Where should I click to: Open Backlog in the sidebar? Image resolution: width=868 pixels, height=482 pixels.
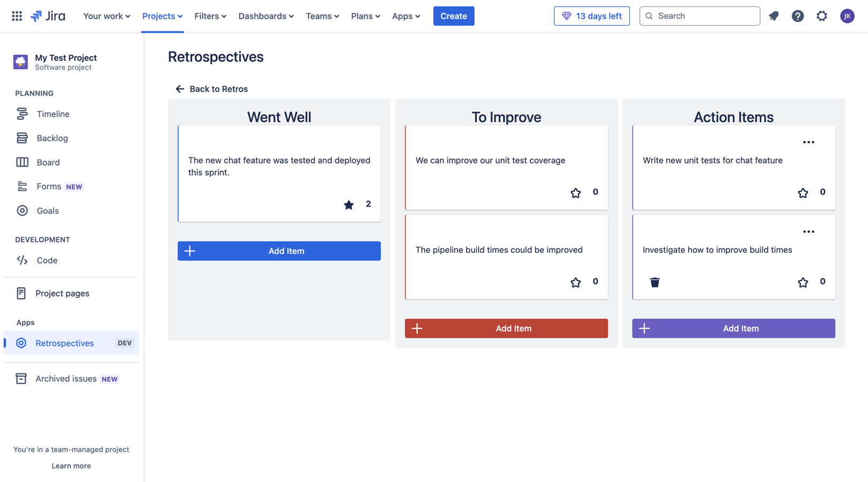click(x=71, y=138)
